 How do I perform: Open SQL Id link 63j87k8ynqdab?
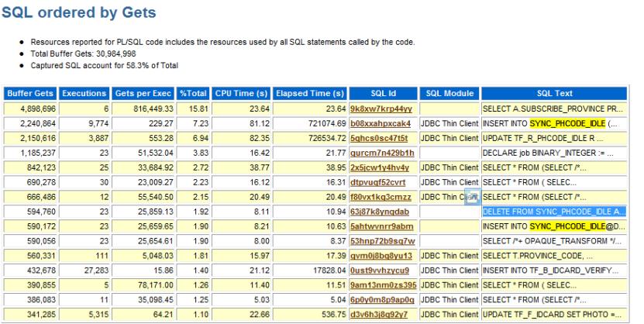click(x=380, y=212)
